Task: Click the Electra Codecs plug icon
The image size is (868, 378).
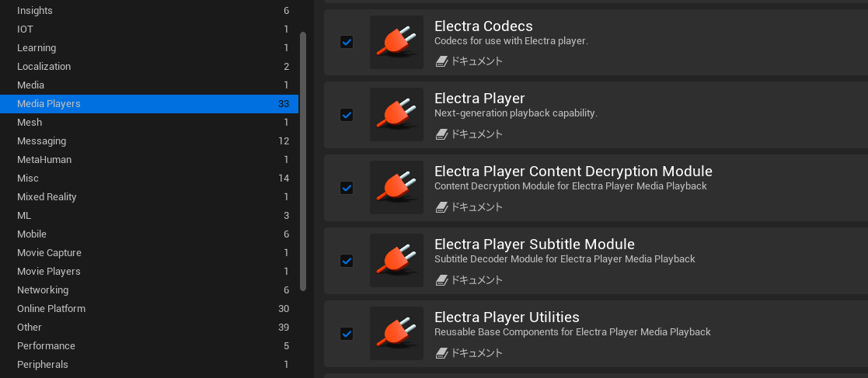Action: point(396,42)
